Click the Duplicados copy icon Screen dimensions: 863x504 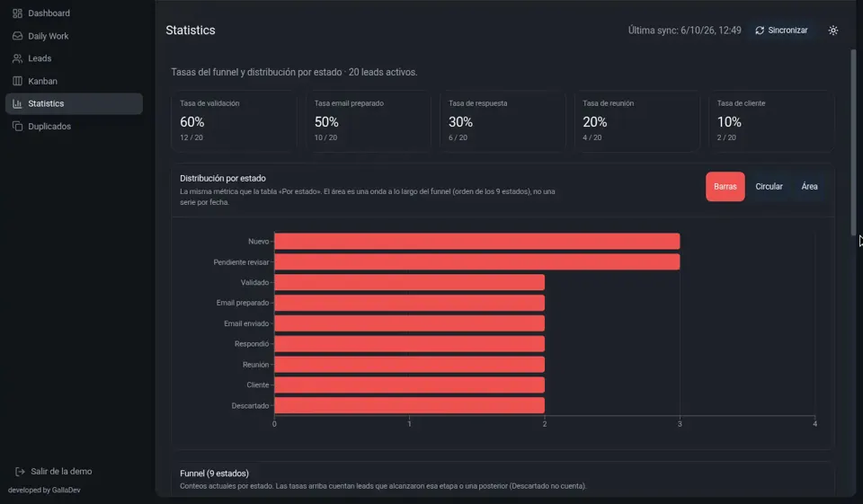point(18,126)
